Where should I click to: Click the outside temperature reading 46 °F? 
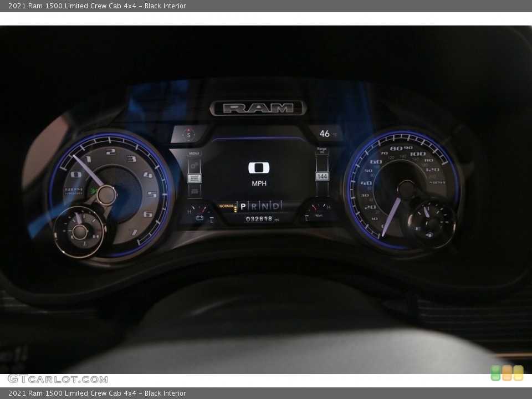(x=328, y=134)
